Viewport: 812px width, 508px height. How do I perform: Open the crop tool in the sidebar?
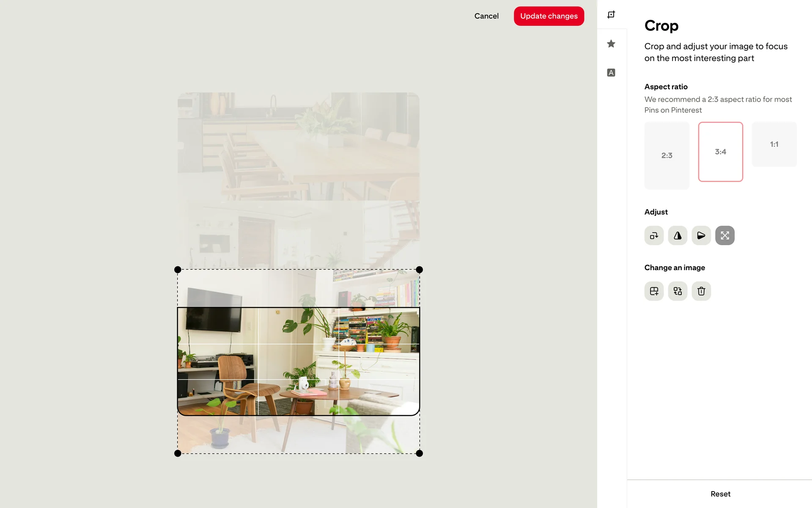click(611, 15)
